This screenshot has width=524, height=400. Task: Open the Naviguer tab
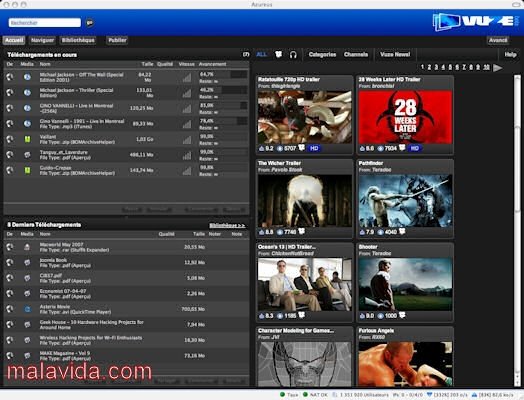coord(42,40)
